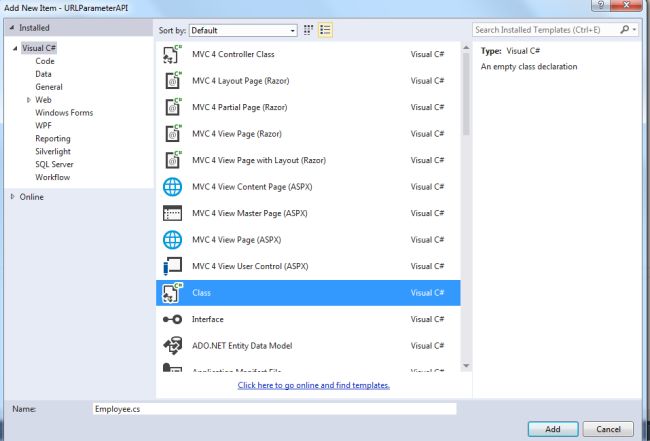Click MVC 4 View Content Page globe icon
The width and height of the screenshot is (650, 441).
172,187
